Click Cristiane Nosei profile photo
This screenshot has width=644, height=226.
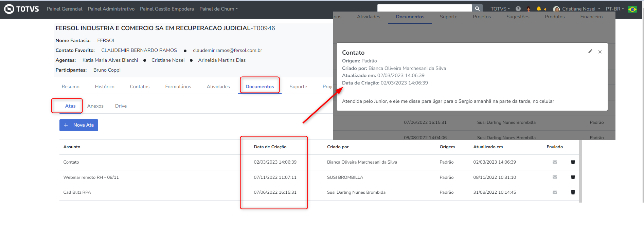click(x=556, y=9)
